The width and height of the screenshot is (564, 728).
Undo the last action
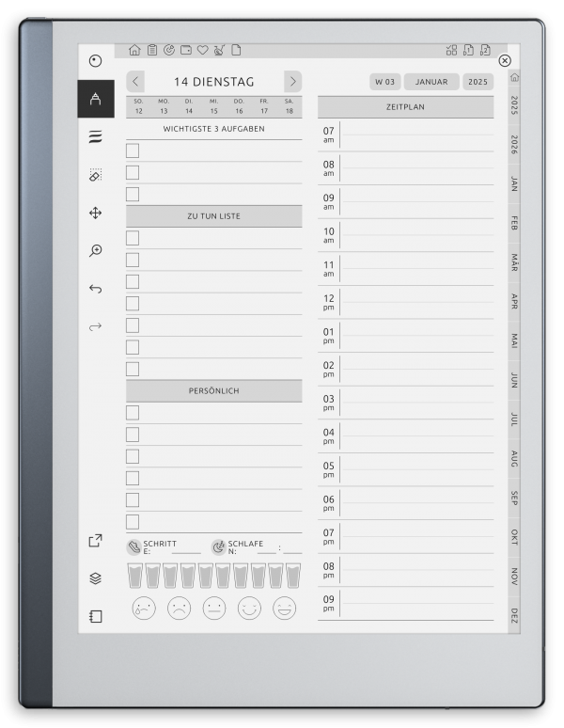[x=95, y=289]
